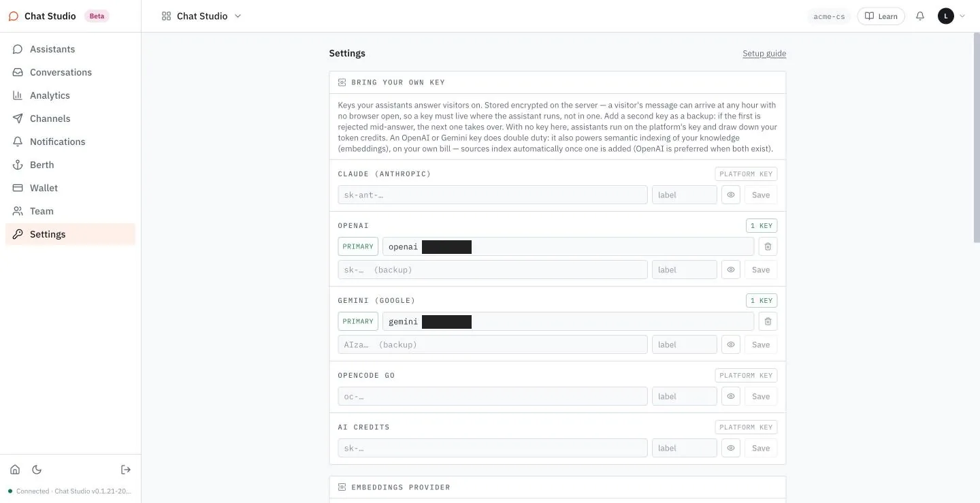Viewport: 980px width, 503px height.
Task: Open notifications bell in top bar
Action: [x=920, y=16]
